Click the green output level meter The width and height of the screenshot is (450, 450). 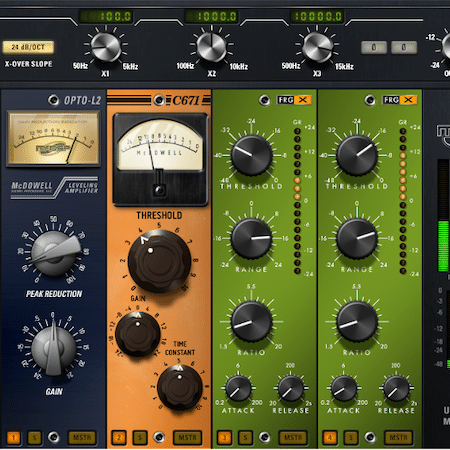[443, 216]
